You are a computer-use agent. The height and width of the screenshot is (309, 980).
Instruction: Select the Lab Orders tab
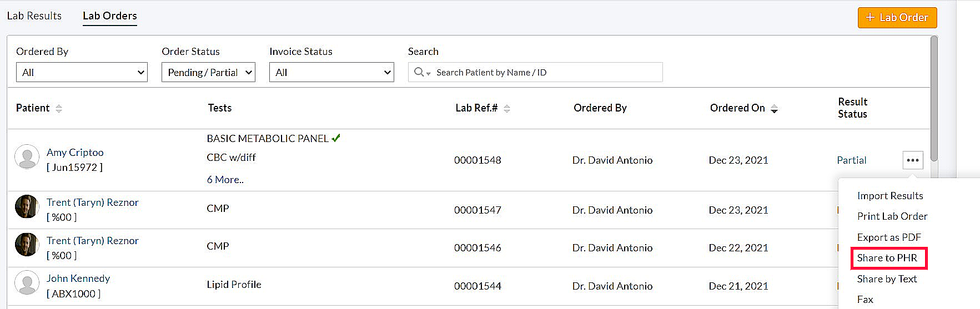pyautogui.click(x=110, y=16)
